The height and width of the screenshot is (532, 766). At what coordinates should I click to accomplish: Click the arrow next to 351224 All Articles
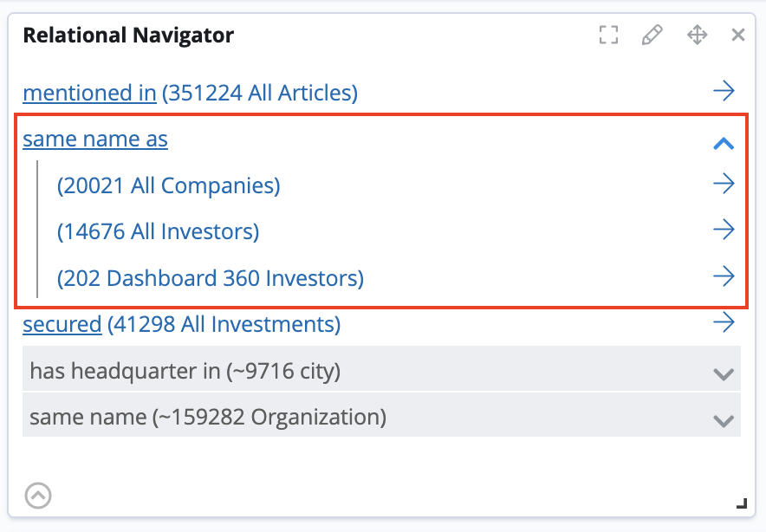pyautogui.click(x=724, y=90)
